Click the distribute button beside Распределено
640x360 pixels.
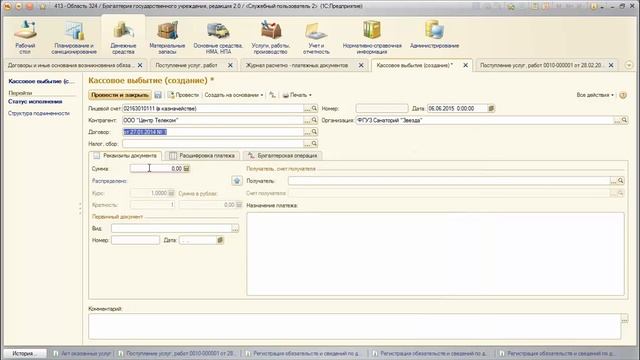237,180
